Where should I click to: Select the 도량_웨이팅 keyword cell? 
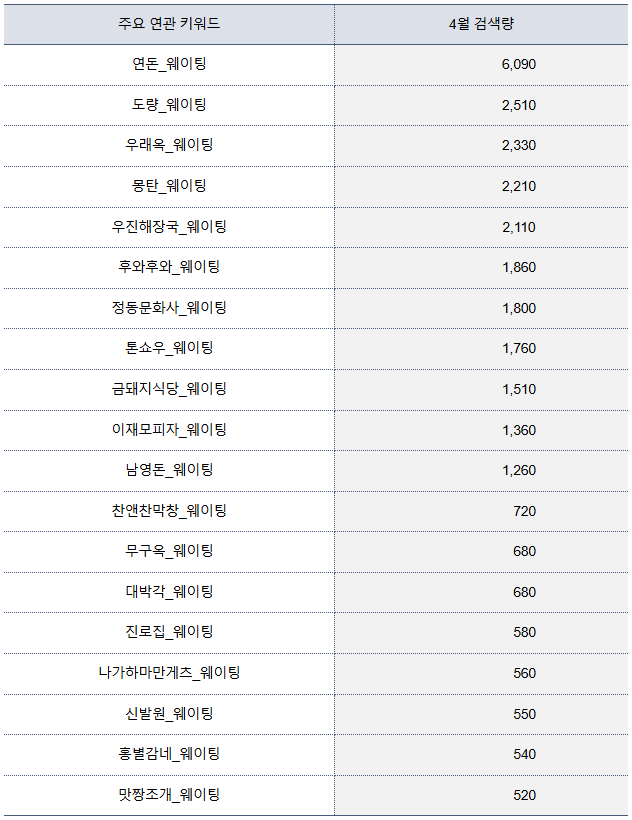click(169, 105)
